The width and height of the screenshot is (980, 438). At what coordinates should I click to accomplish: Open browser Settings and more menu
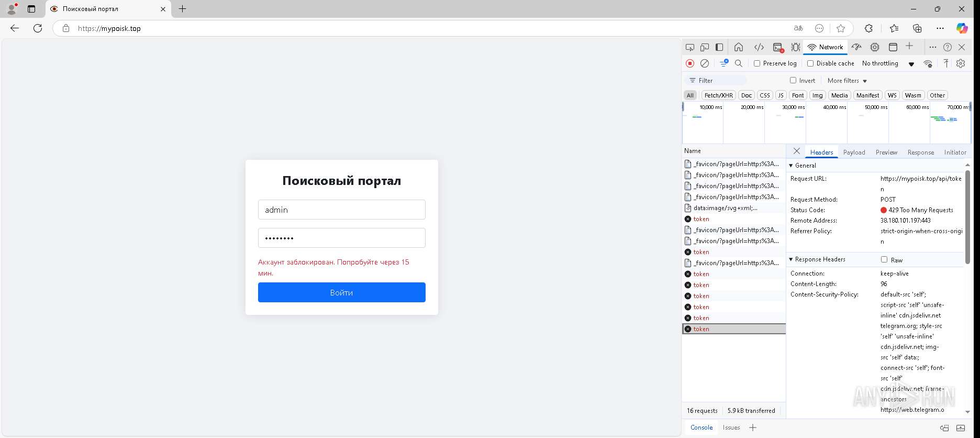pos(940,28)
